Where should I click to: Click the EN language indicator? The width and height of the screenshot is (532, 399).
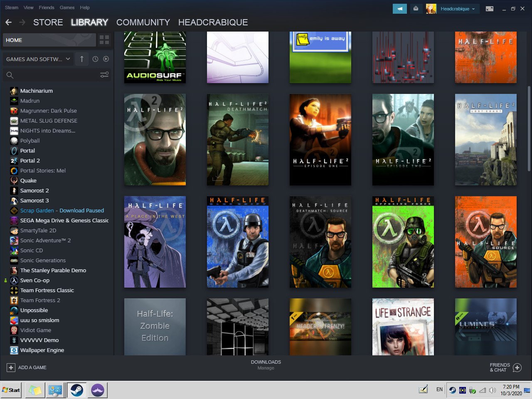coord(439,390)
